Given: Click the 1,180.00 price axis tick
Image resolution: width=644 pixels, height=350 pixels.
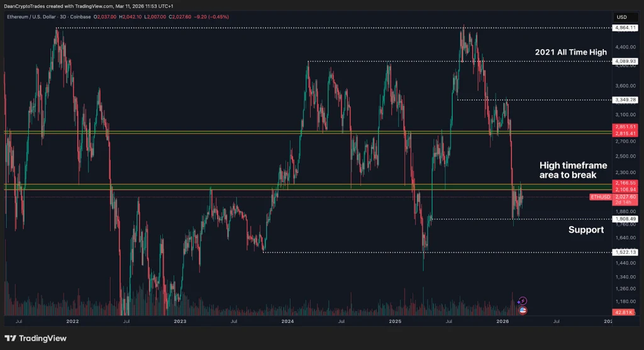Looking at the screenshot, I should coord(626,302).
